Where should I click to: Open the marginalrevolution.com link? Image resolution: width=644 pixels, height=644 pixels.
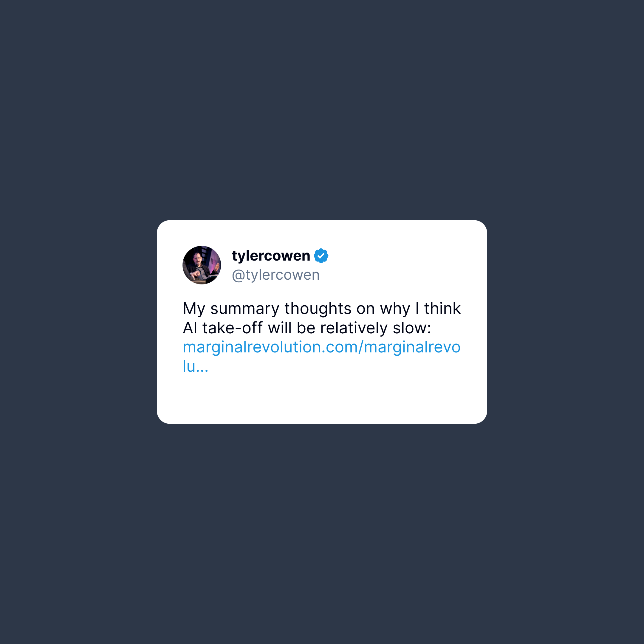click(322, 356)
